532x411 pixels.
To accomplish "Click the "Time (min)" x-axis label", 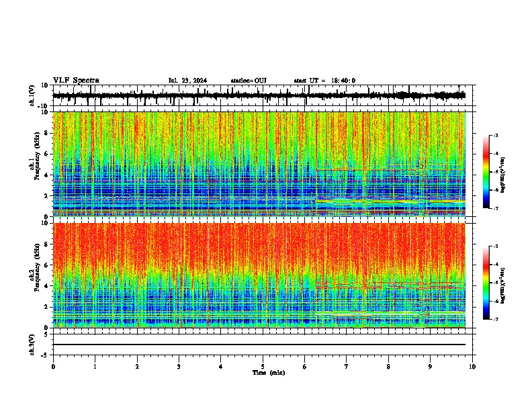I will click(269, 373).
